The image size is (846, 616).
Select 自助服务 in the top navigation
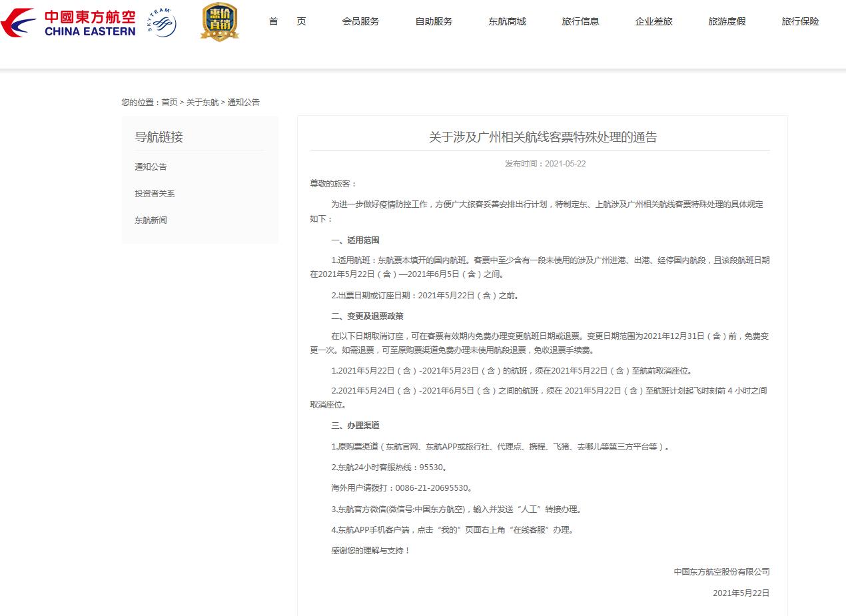point(434,21)
